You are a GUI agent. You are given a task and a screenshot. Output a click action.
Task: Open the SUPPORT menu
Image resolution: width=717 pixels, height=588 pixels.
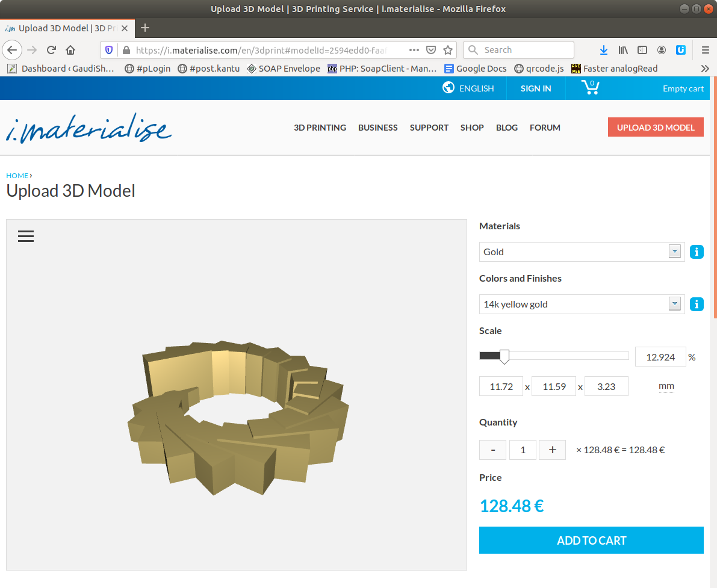click(429, 128)
